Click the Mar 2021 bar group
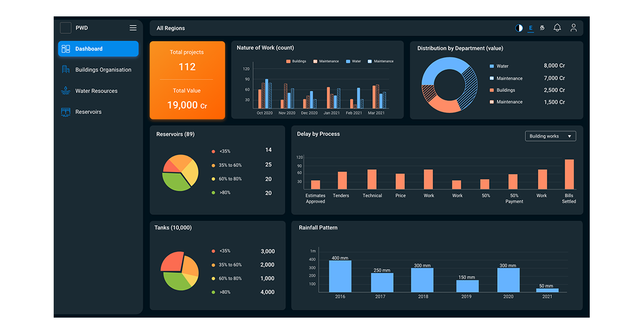644x334 pixels. 379,97
